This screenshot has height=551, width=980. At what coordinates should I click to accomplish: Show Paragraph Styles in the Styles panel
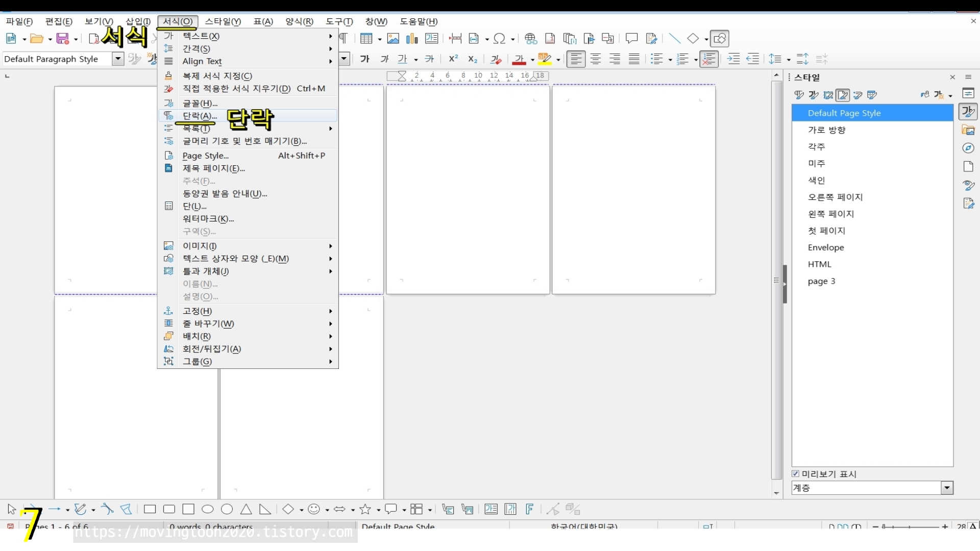point(799,95)
